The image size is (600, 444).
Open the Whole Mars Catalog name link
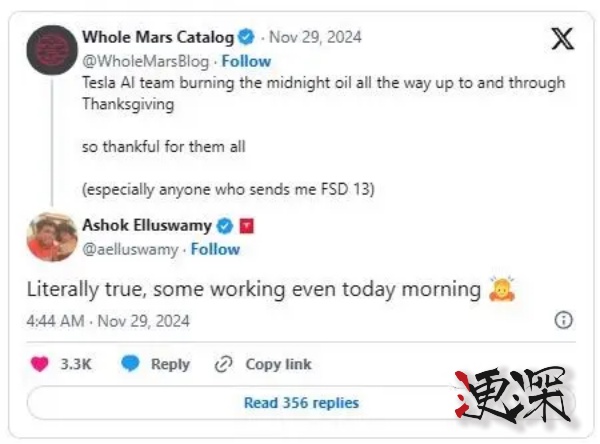coord(158,38)
